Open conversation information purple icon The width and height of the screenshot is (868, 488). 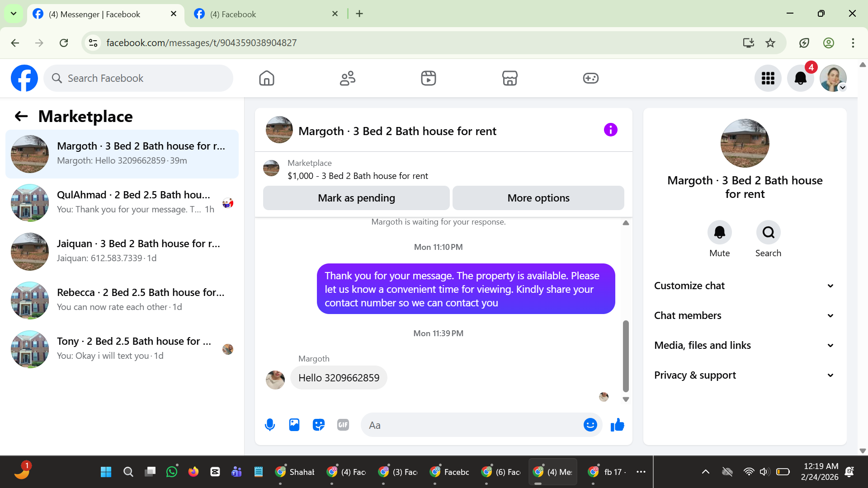(610, 130)
